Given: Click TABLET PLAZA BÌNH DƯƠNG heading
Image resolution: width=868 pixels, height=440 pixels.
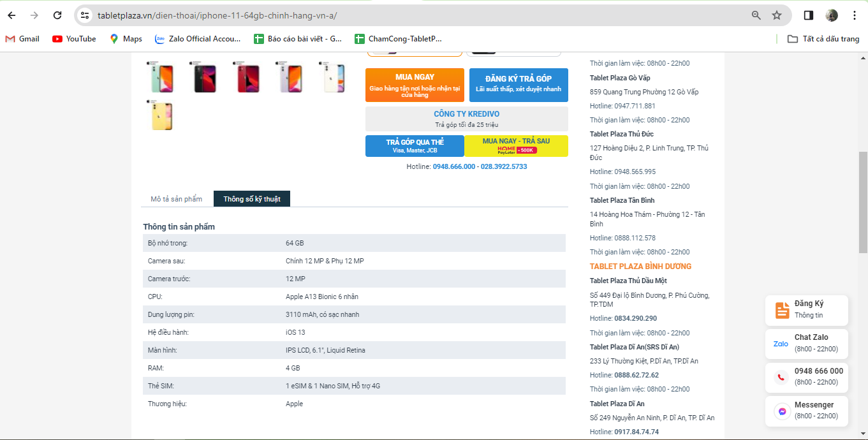Looking at the screenshot, I should [x=640, y=267].
